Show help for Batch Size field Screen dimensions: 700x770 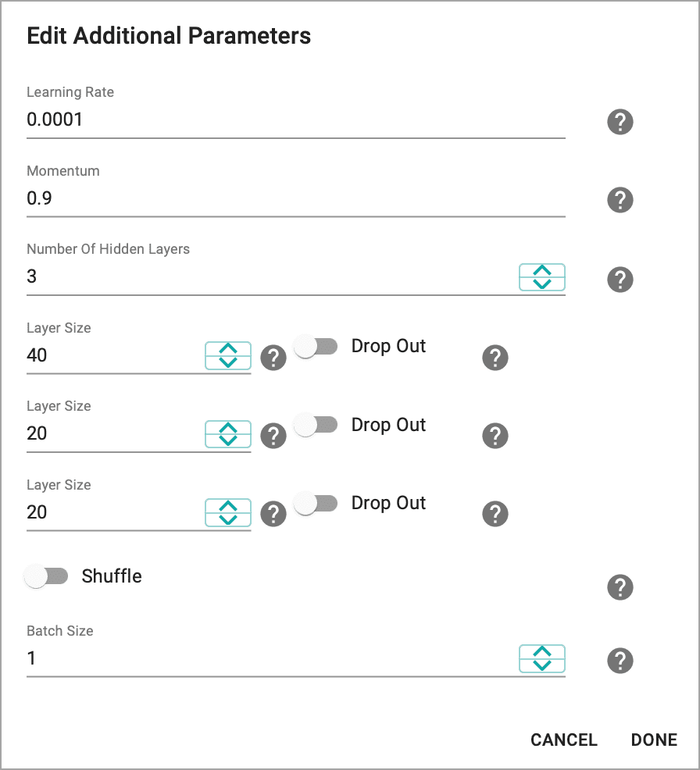pyautogui.click(x=620, y=661)
